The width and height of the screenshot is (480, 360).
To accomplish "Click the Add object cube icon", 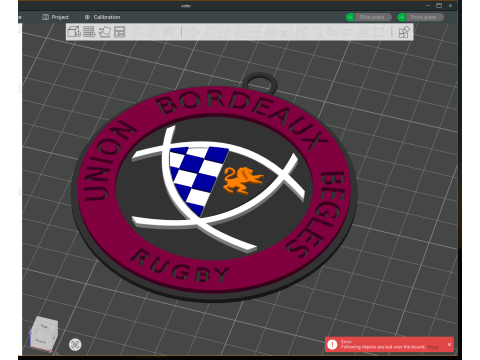I will [x=74, y=32].
